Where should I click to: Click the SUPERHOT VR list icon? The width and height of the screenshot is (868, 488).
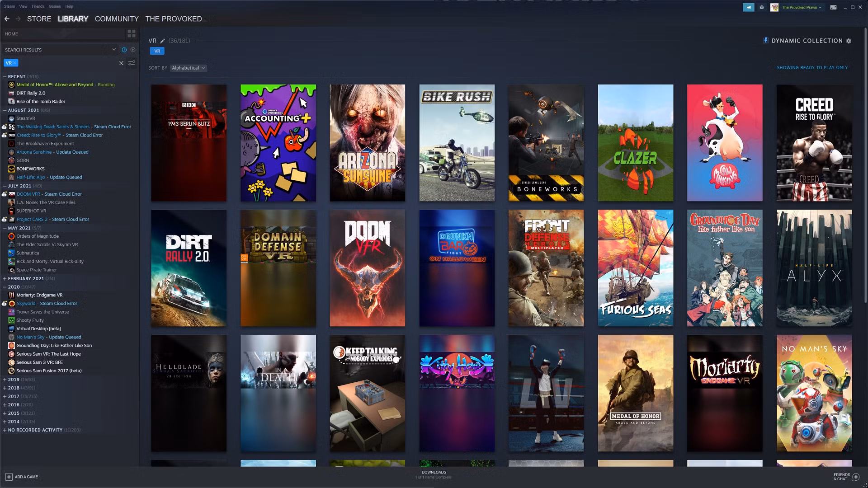(x=12, y=211)
